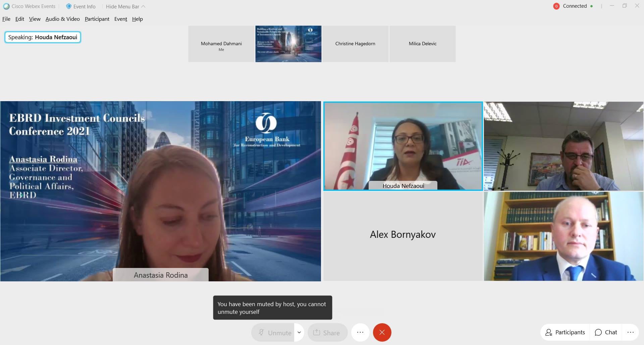Click the Share content button
Screen dimensions: 644x345
(x=327, y=333)
